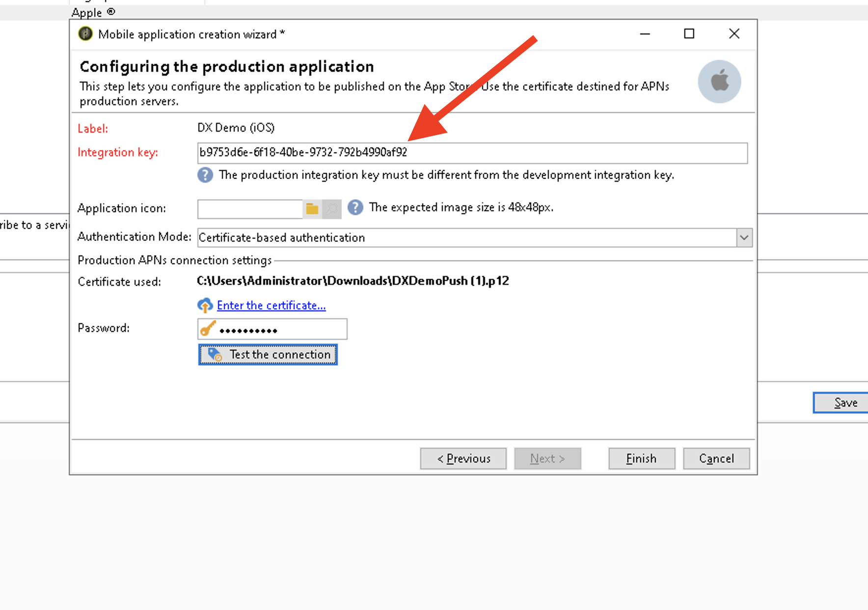Click the Test the connection button

click(268, 355)
